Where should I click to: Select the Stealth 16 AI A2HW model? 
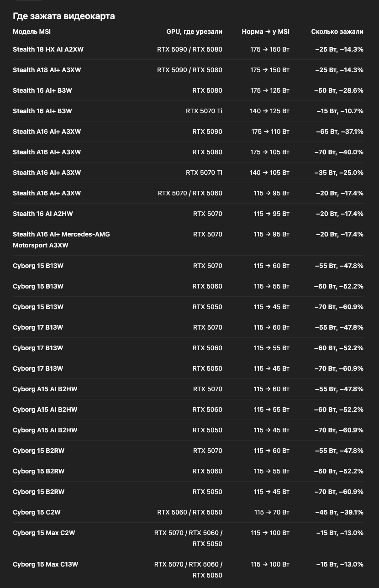(x=43, y=214)
